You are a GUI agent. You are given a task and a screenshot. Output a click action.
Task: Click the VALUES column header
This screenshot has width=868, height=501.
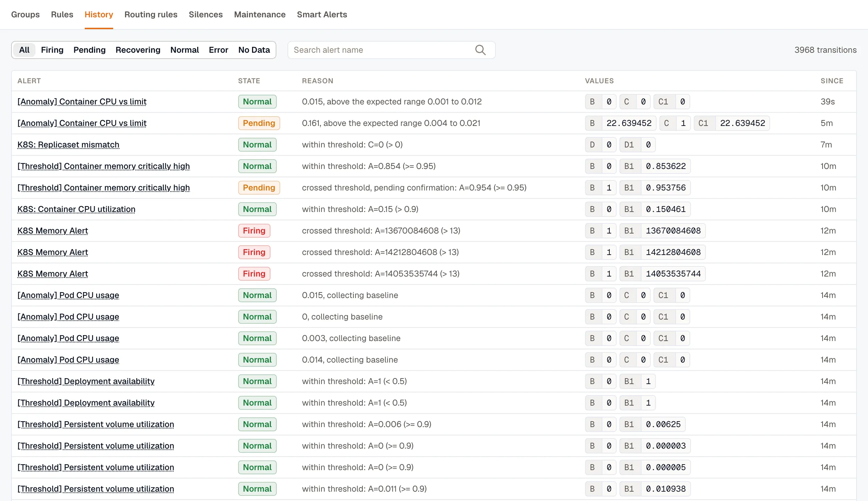pyautogui.click(x=599, y=81)
